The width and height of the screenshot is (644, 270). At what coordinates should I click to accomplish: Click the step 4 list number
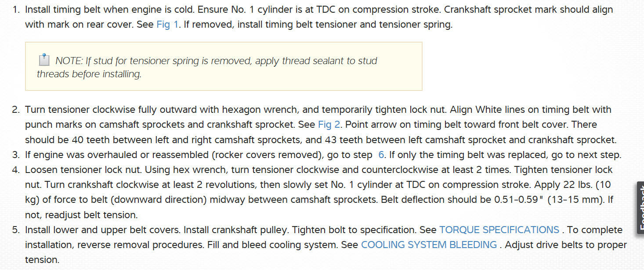[x=16, y=170]
